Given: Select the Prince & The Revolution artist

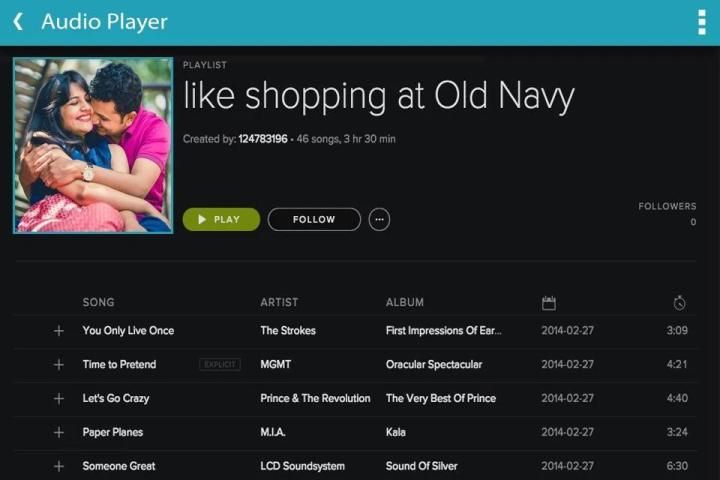Looking at the screenshot, I should click(315, 399).
